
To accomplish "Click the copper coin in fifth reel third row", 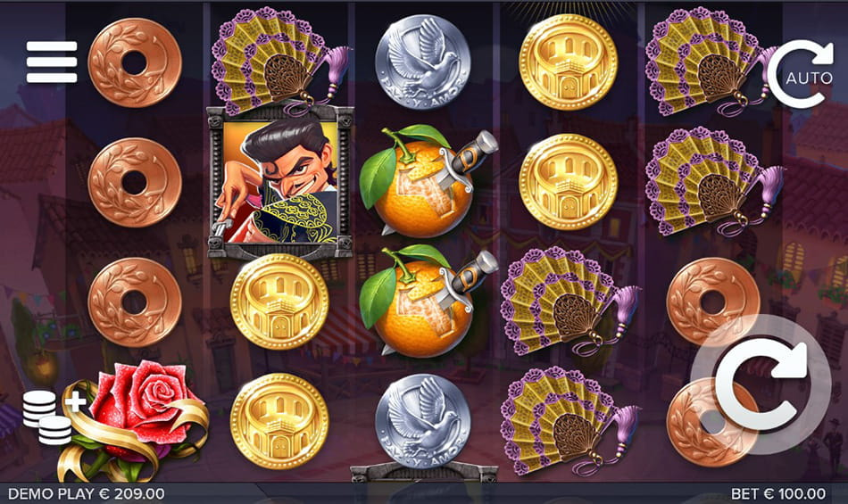I will (x=713, y=302).
